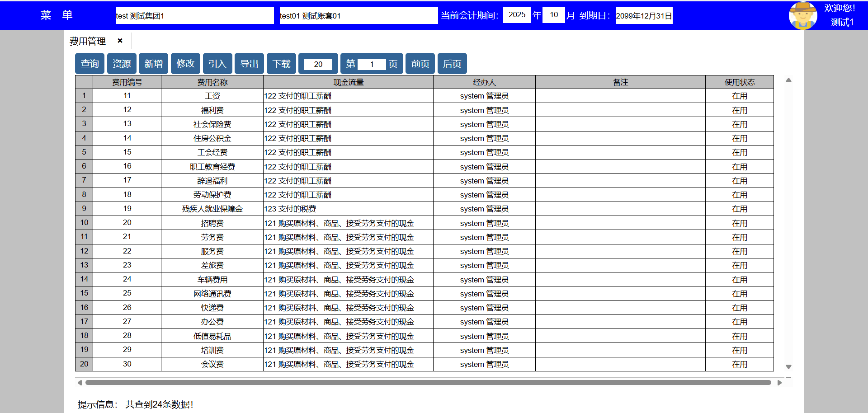Click the scroll up arrow of table

click(788, 80)
